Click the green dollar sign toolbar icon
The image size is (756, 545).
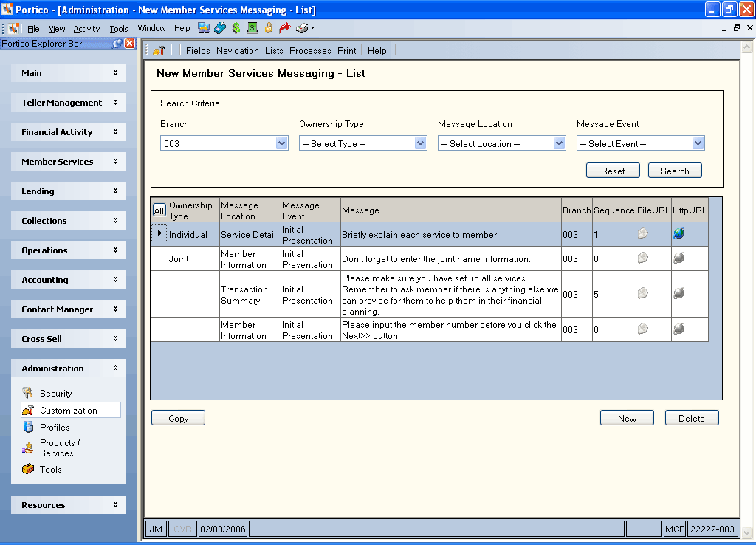pos(236,28)
